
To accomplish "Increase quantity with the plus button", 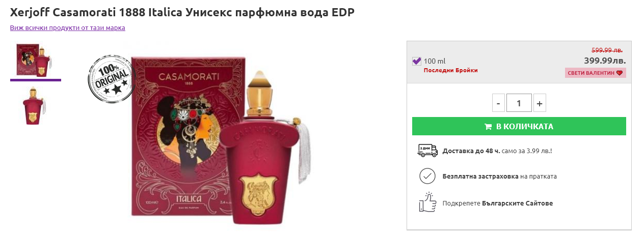I will click(x=540, y=103).
